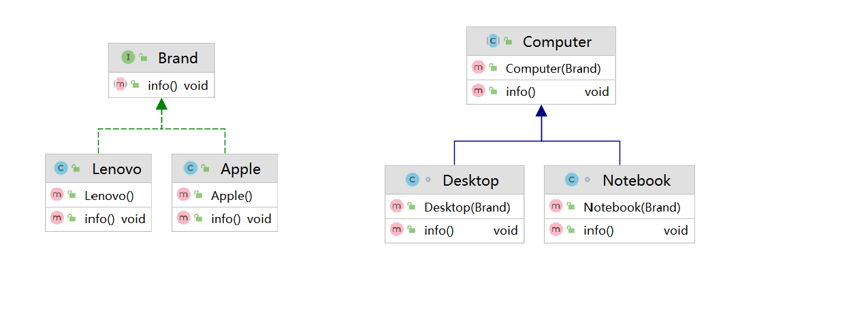Click the method icon of info() in Apple box

point(184,218)
